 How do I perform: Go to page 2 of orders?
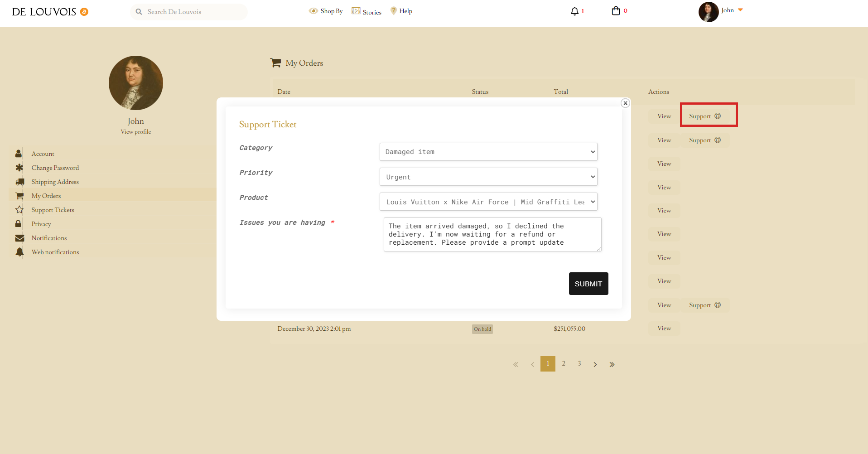point(564,363)
